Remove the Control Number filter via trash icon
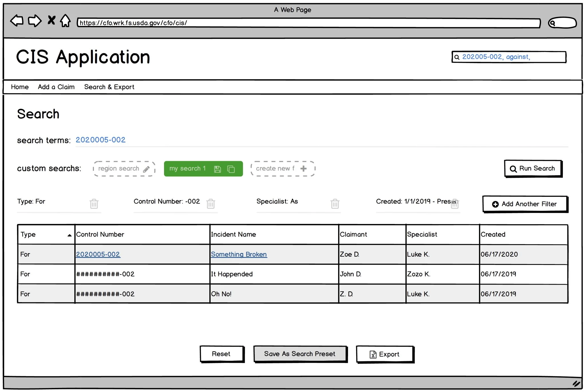This screenshot has width=586, height=392. point(211,203)
